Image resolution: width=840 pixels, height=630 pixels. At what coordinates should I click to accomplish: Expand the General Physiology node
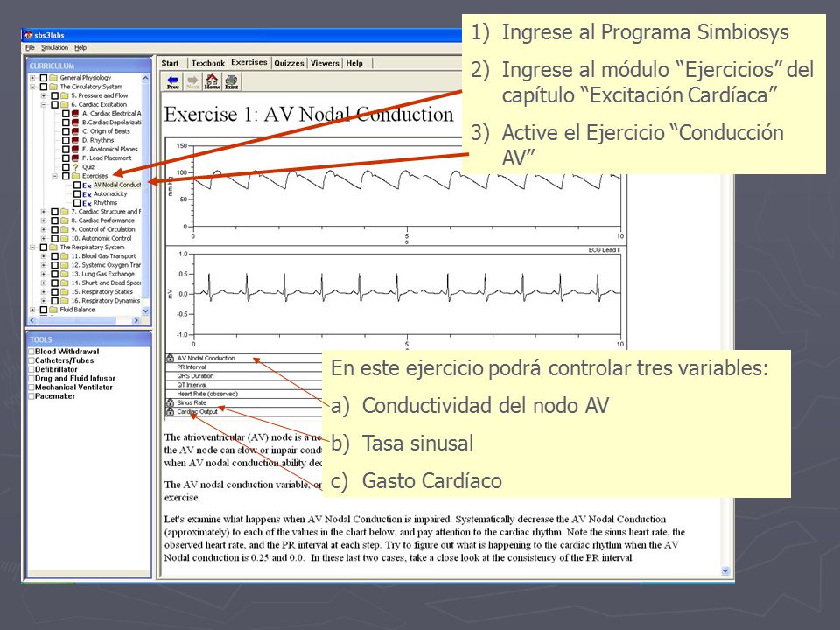tap(32, 78)
